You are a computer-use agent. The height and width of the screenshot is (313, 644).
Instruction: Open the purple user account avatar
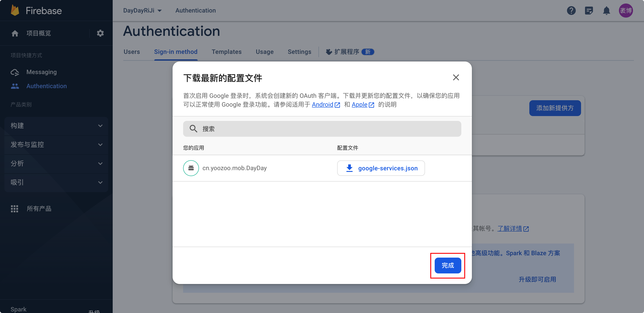click(x=626, y=11)
